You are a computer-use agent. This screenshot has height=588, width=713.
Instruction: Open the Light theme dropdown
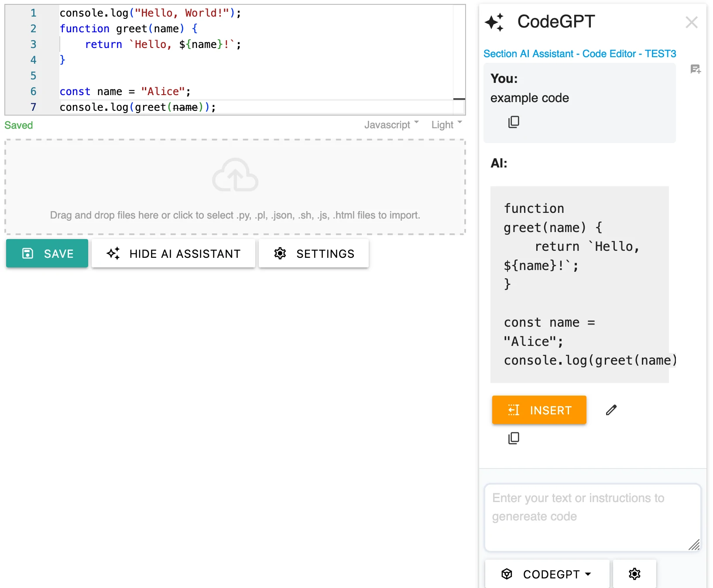tap(446, 125)
